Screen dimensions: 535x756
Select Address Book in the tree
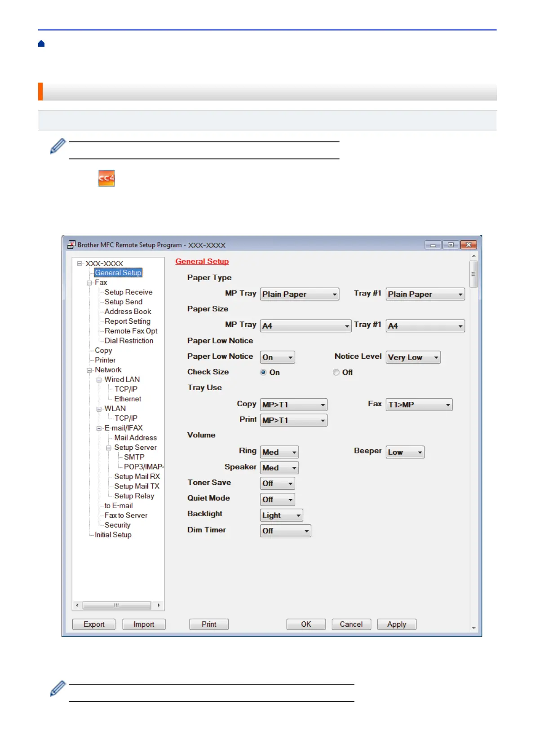[x=128, y=312]
